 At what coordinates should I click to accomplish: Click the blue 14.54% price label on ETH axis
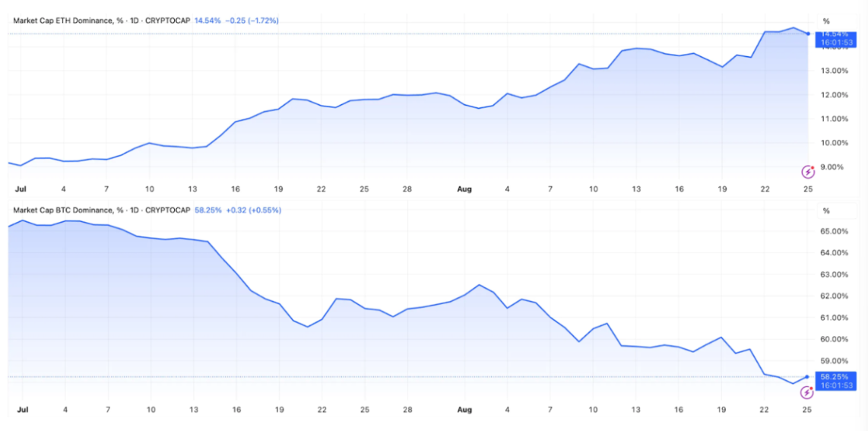pyautogui.click(x=834, y=34)
